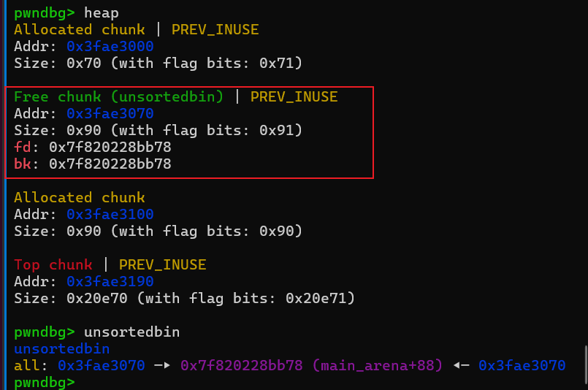Click the address 0x3fae3000 in the first chunk
Screen dimensions: 588x390
[x=110, y=47]
